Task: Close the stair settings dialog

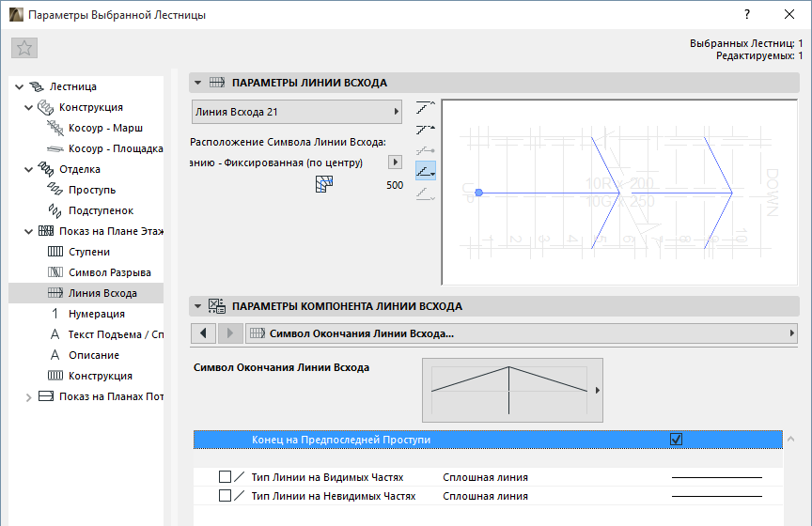Action: (x=789, y=14)
